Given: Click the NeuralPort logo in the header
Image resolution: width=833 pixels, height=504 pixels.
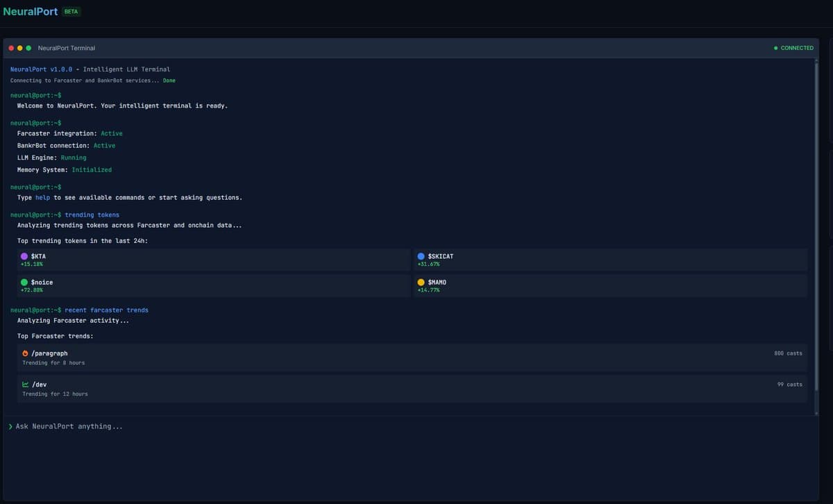Looking at the screenshot, I should [31, 12].
